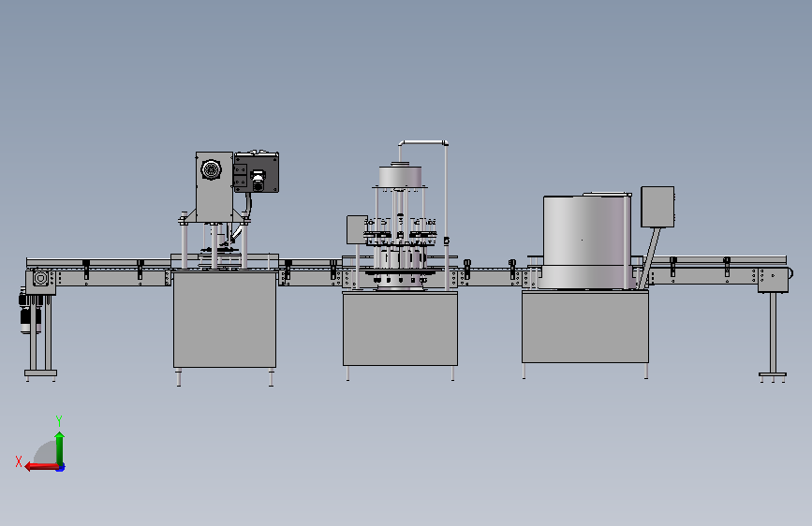Select the round knob on capping head housing

point(212,169)
